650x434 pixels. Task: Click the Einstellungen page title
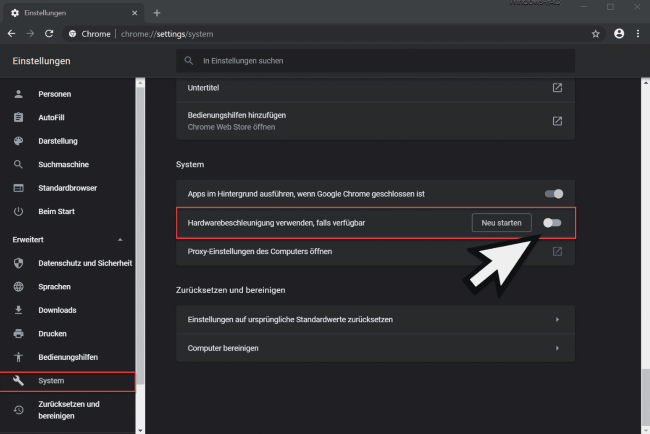[x=41, y=61]
